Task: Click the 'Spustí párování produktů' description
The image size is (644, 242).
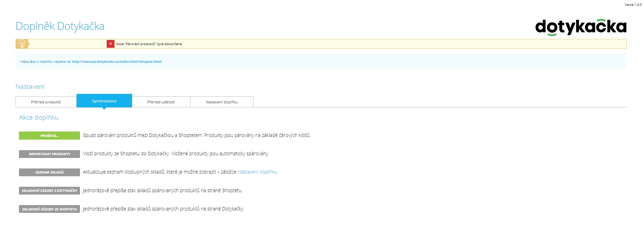Action: (x=197, y=135)
